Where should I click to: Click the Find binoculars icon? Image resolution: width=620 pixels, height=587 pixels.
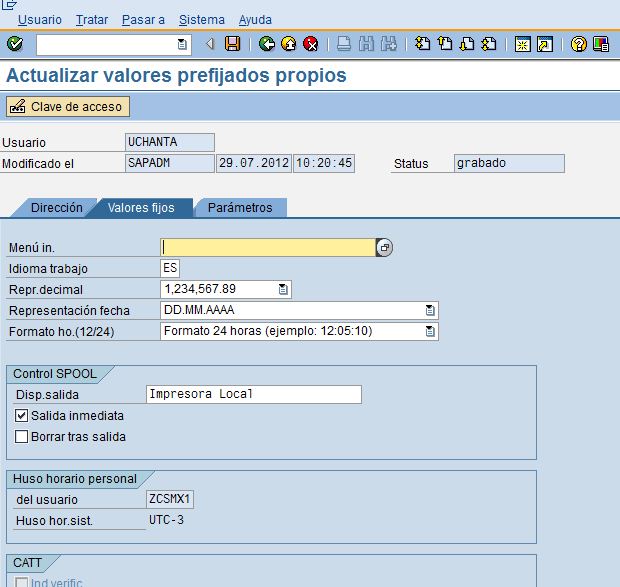click(x=366, y=43)
